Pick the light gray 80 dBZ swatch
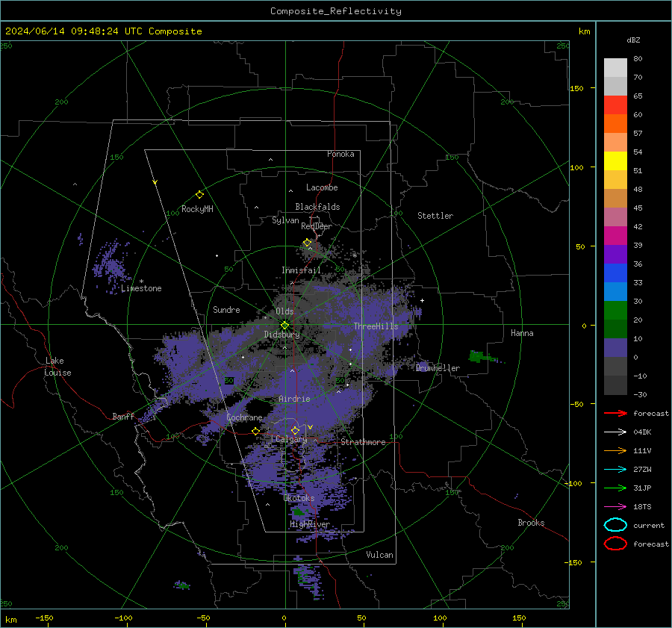672x628 pixels. click(615, 68)
